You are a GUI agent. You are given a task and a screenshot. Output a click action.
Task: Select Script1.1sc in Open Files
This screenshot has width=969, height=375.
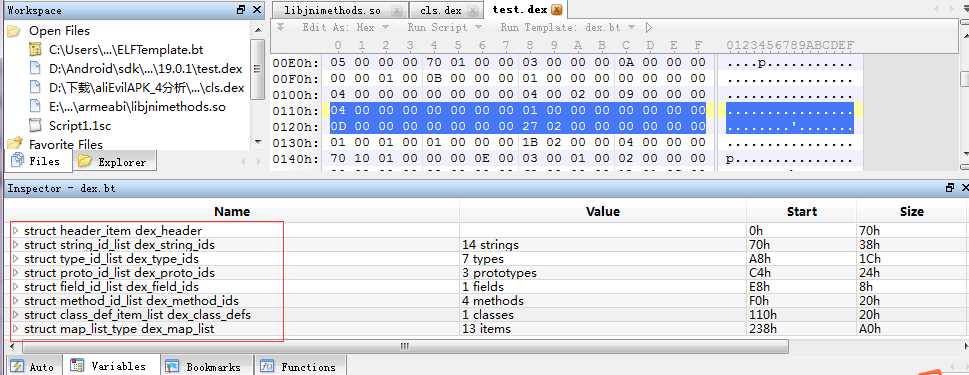click(80, 125)
